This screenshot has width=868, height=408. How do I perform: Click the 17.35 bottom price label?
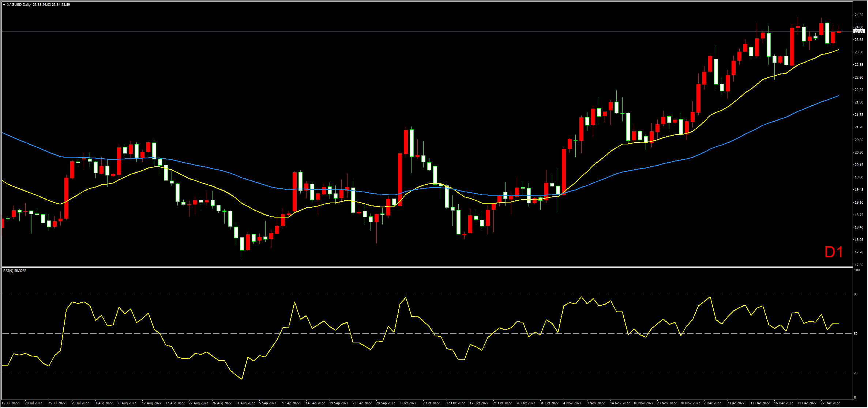pyautogui.click(x=858, y=265)
